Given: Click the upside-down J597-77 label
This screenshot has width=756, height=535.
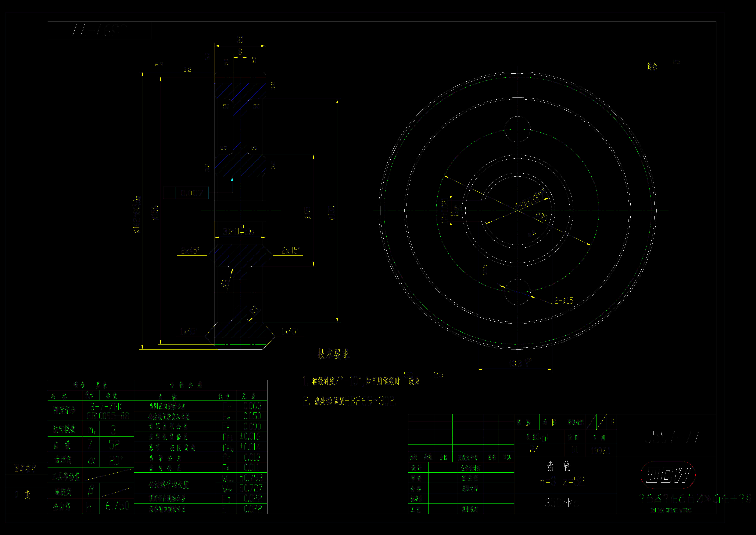Looking at the screenshot, I should [x=99, y=30].
